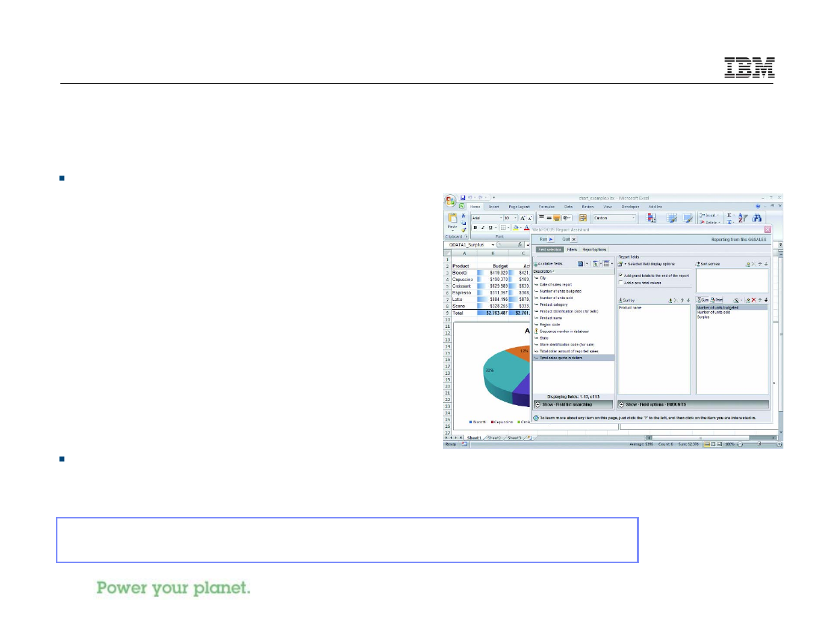Screen dimensions: 834x644
Task: Click the Find & Select binoculars icon
Action: (x=757, y=218)
